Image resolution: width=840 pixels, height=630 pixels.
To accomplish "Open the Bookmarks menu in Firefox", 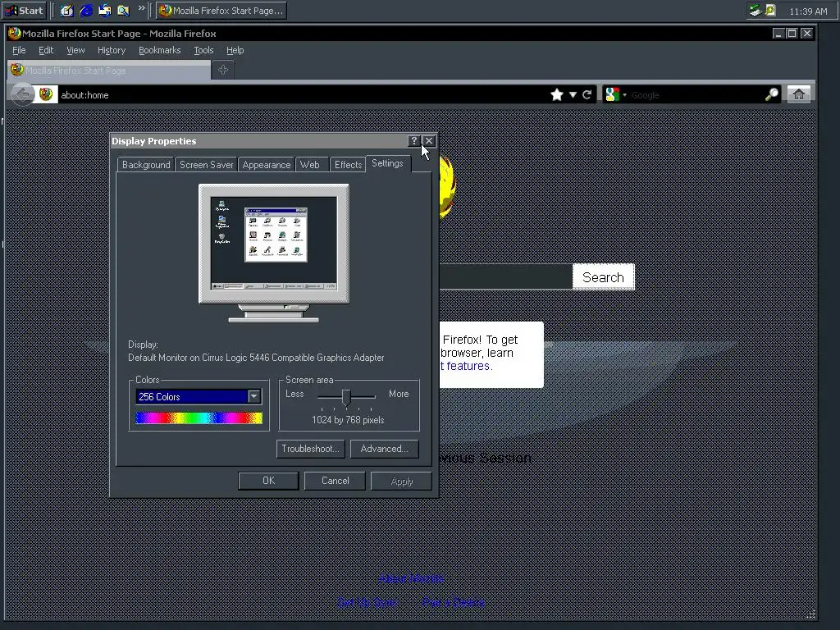I will click(x=160, y=50).
